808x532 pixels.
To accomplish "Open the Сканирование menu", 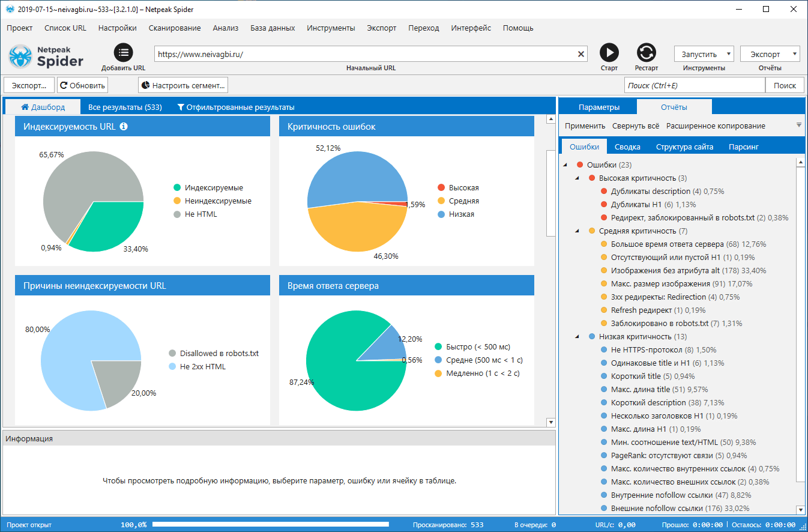I will (175, 28).
